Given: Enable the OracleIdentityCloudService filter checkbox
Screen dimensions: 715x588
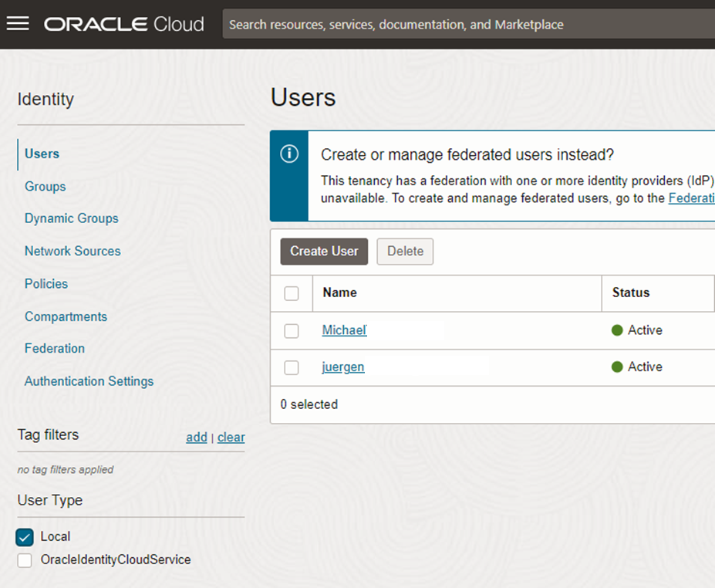Looking at the screenshot, I should [x=25, y=560].
